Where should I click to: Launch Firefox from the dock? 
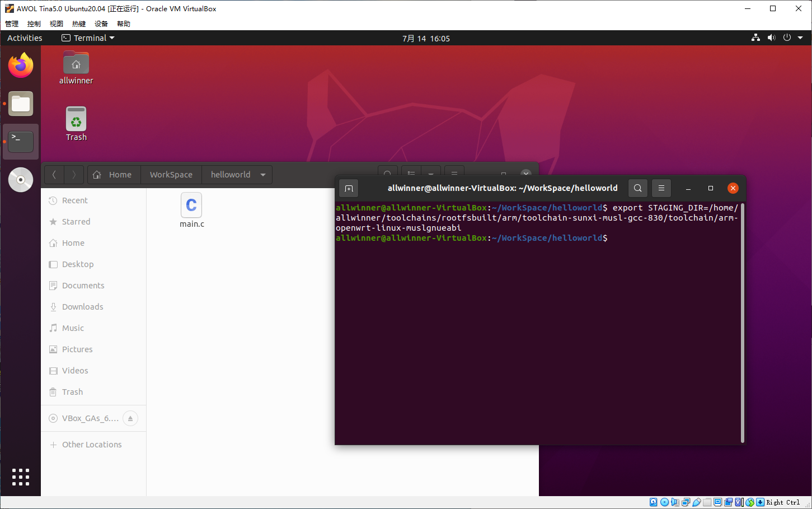21,66
